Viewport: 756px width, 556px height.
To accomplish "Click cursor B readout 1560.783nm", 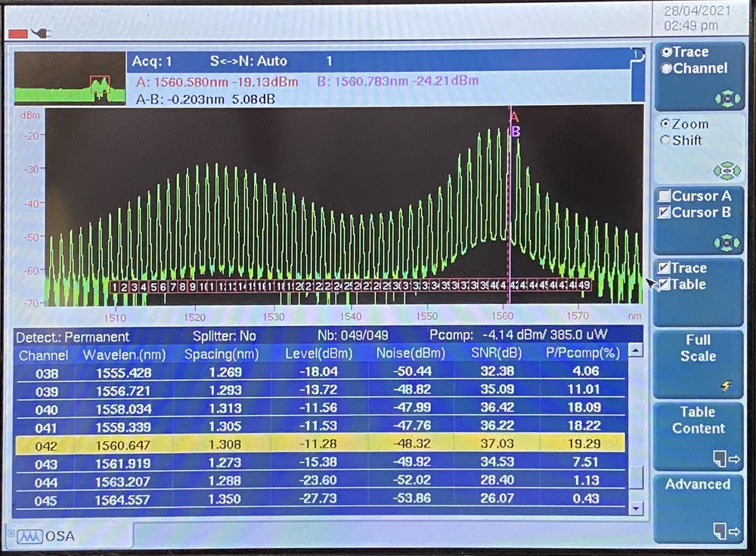I will click(x=398, y=81).
